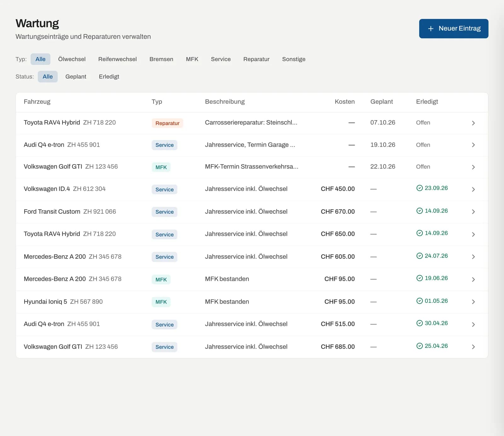Click the Kosten column header
Image resolution: width=504 pixels, height=436 pixels.
pos(345,102)
